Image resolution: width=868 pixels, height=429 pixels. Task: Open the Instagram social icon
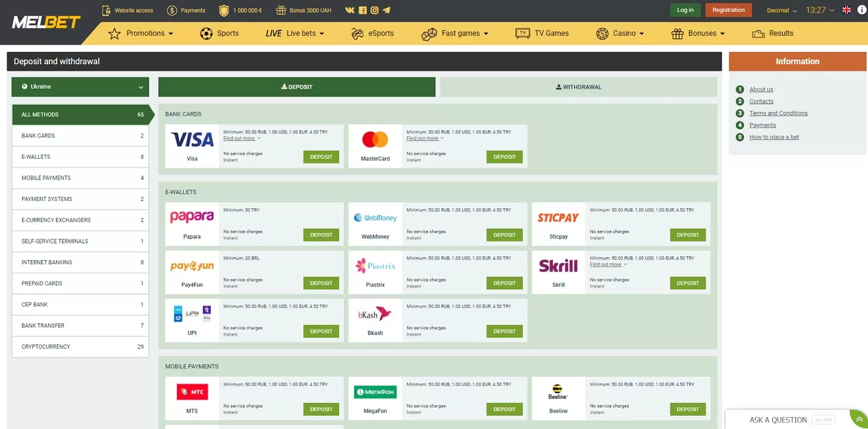tap(375, 10)
